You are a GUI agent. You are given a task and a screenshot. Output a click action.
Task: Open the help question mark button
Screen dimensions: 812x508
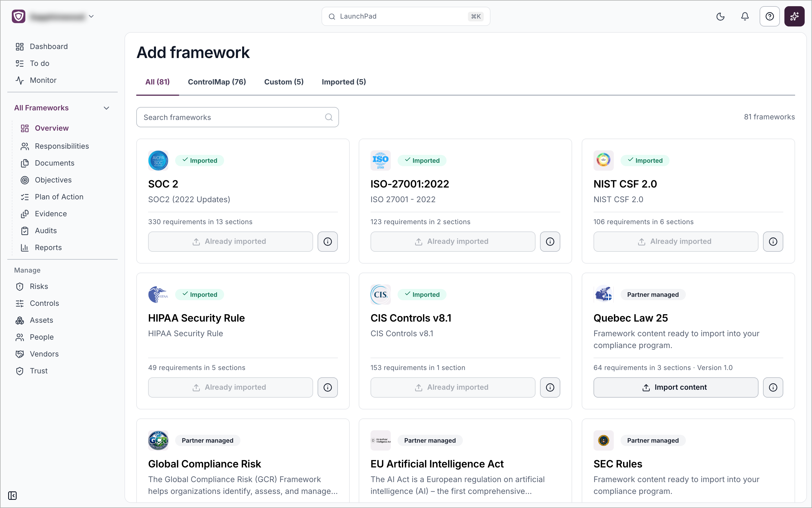pyautogui.click(x=769, y=16)
